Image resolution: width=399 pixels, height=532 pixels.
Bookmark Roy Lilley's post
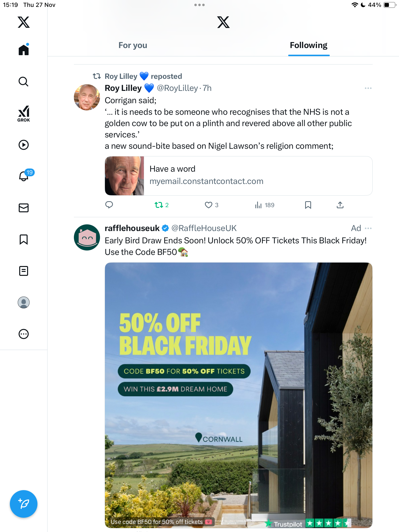pos(308,205)
